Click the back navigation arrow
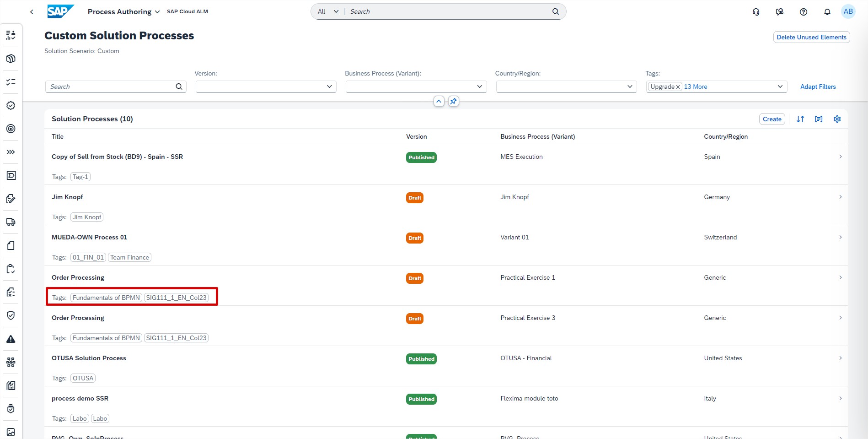Image resolution: width=868 pixels, height=439 pixels. pos(32,12)
